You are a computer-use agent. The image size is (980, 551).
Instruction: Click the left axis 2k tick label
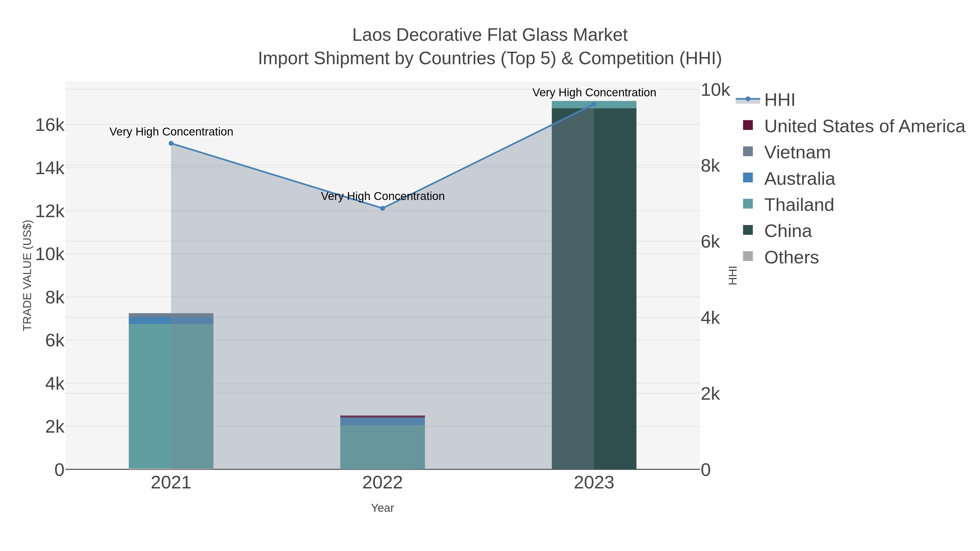point(55,427)
